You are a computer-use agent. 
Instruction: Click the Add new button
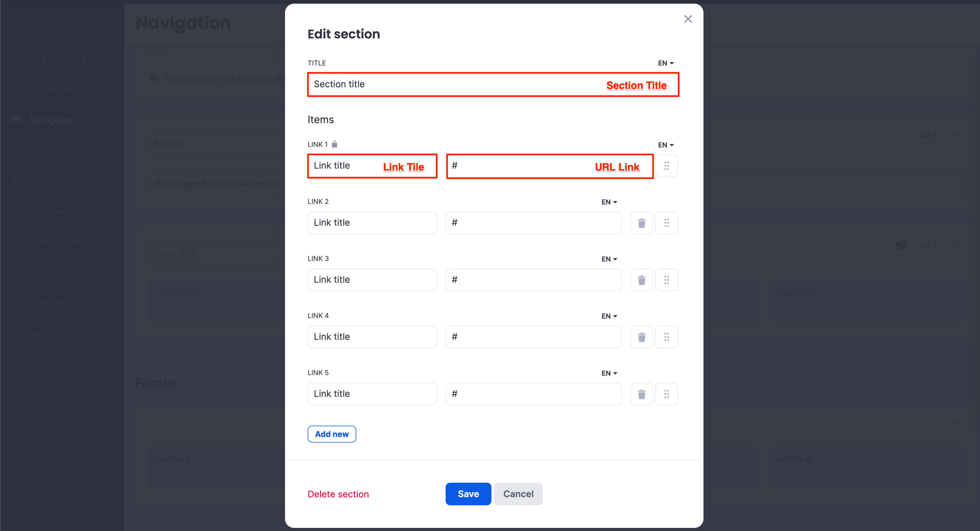[332, 434]
